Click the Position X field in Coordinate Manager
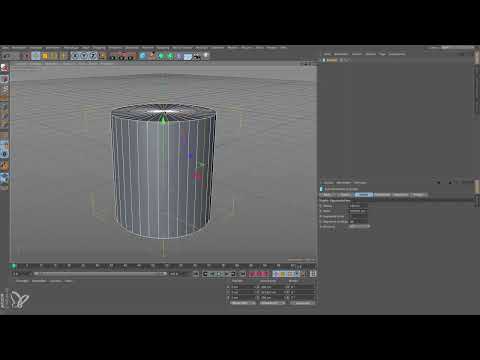 coord(244,287)
